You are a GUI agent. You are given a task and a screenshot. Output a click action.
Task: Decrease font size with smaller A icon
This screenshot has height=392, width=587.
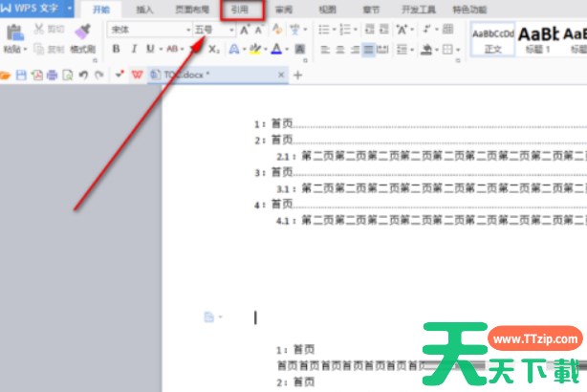(x=259, y=30)
